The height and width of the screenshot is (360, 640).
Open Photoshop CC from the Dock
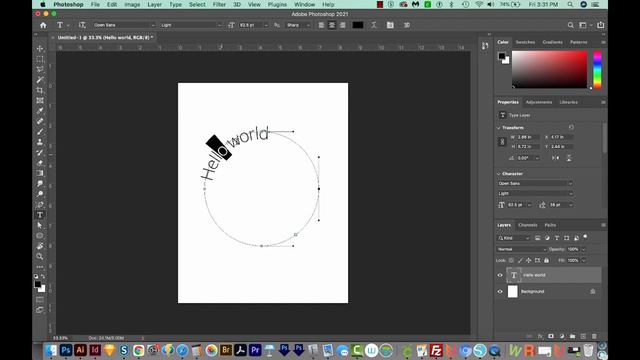66,350
